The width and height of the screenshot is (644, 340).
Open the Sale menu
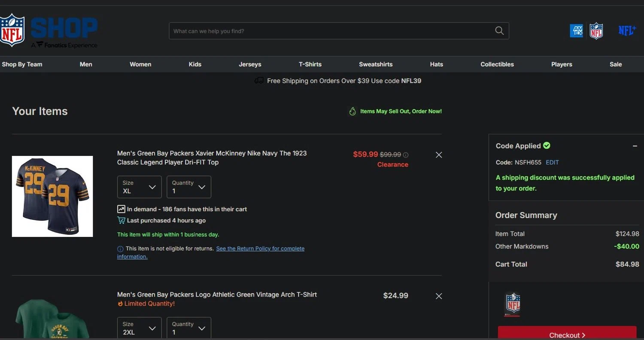[x=616, y=64]
